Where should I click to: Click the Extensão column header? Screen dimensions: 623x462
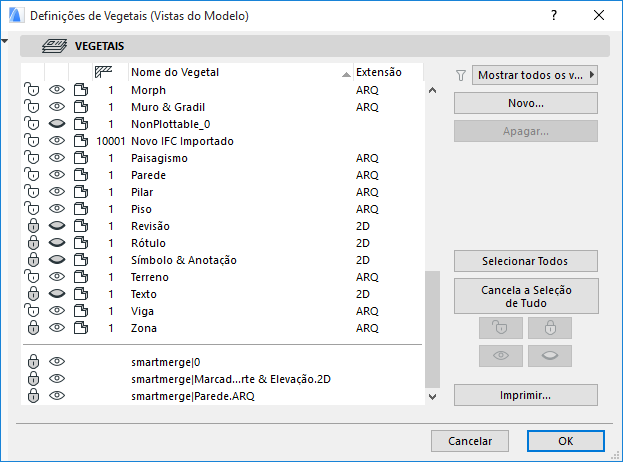click(x=379, y=72)
